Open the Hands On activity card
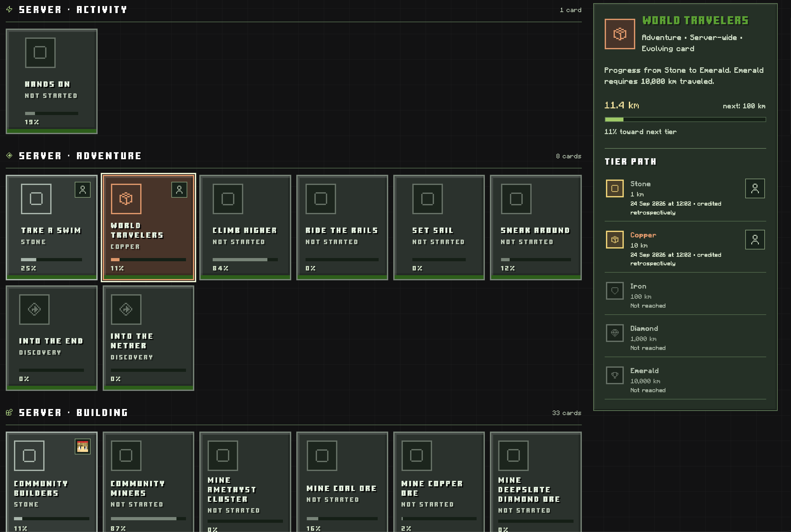The width and height of the screenshot is (791, 532). pyautogui.click(x=52, y=81)
